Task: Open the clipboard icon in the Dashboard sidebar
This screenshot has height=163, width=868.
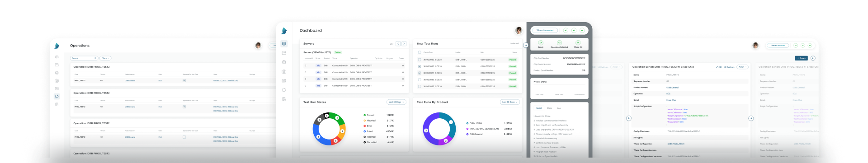Action: 284,99
